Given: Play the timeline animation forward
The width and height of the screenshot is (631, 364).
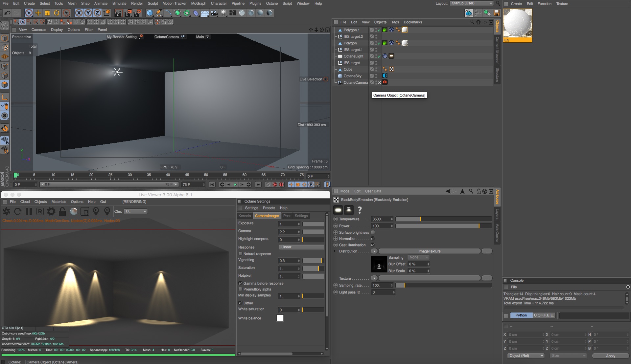Looking at the screenshot, I should (235, 185).
